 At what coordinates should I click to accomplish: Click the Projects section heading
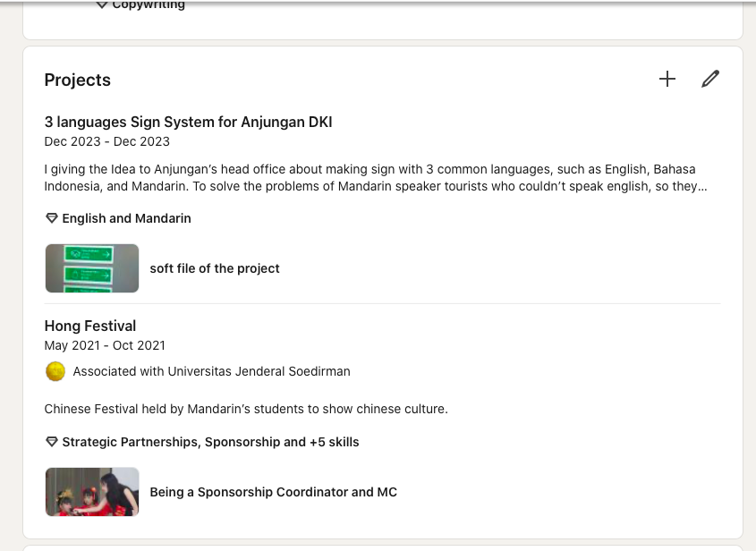point(78,80)
